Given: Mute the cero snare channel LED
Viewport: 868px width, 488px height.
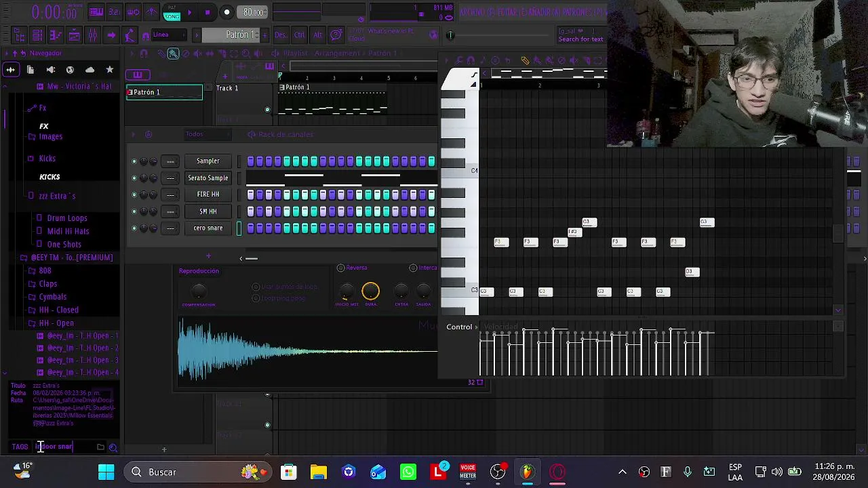Looking at the screenshot, I should (134, 228).
